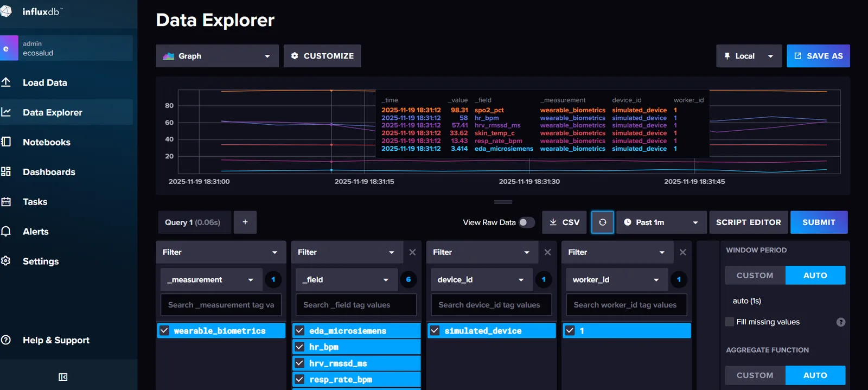Click Fill missing values help icon

[841, 322]
